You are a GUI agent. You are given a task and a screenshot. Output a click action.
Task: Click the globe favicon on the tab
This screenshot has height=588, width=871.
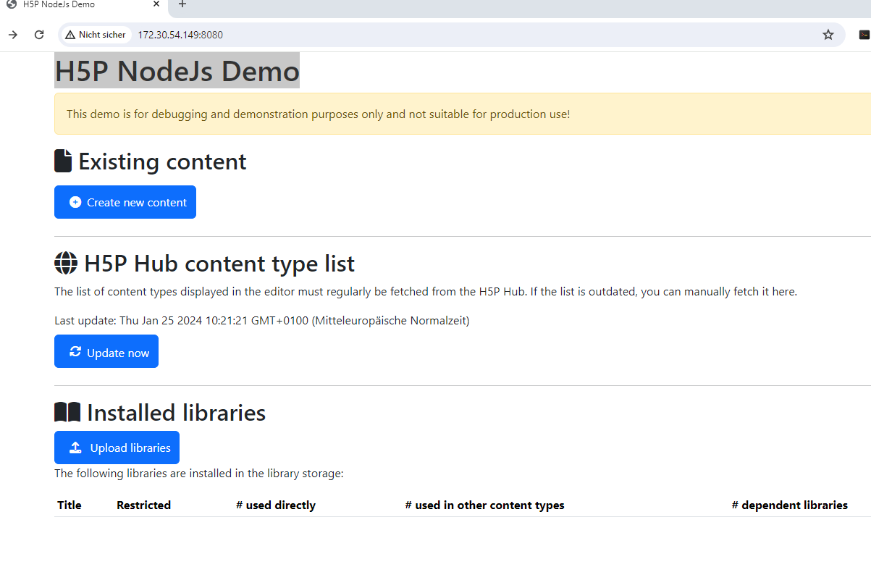pos(12,4)
